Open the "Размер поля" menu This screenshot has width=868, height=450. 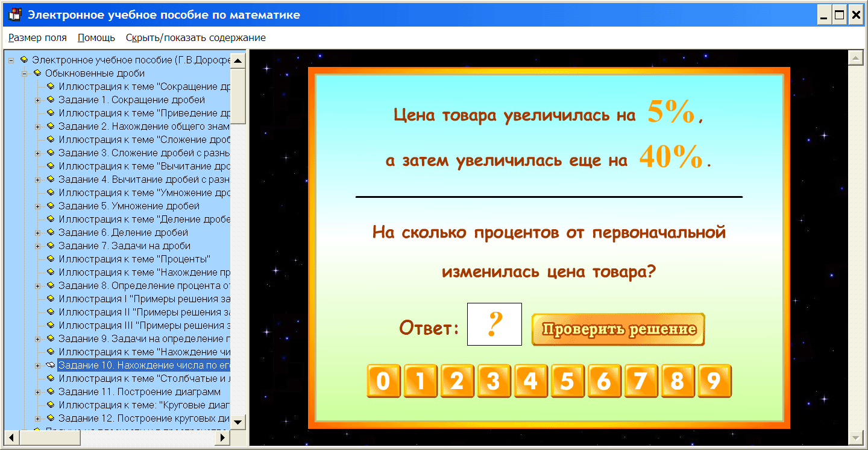pos(37,37)
